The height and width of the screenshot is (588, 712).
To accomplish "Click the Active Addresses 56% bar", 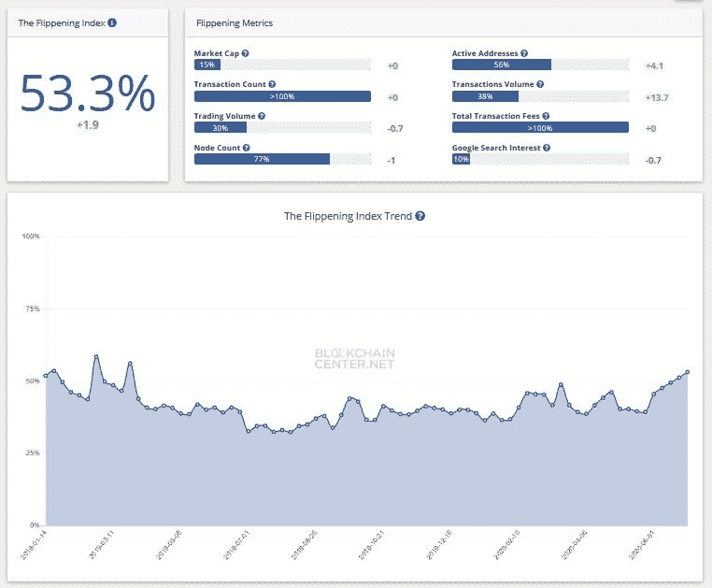I will tap(501, 65).
